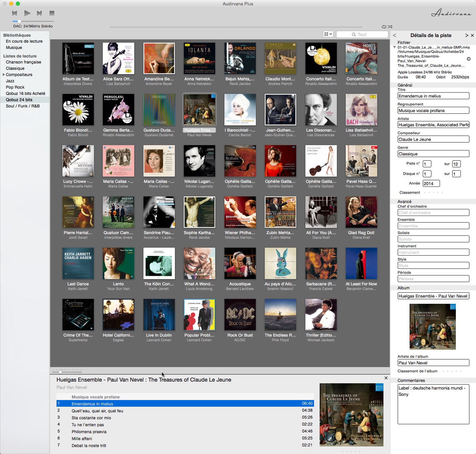476x454 pixels.
Task: Click the Commentaires text box
Action: click(433, 404)
